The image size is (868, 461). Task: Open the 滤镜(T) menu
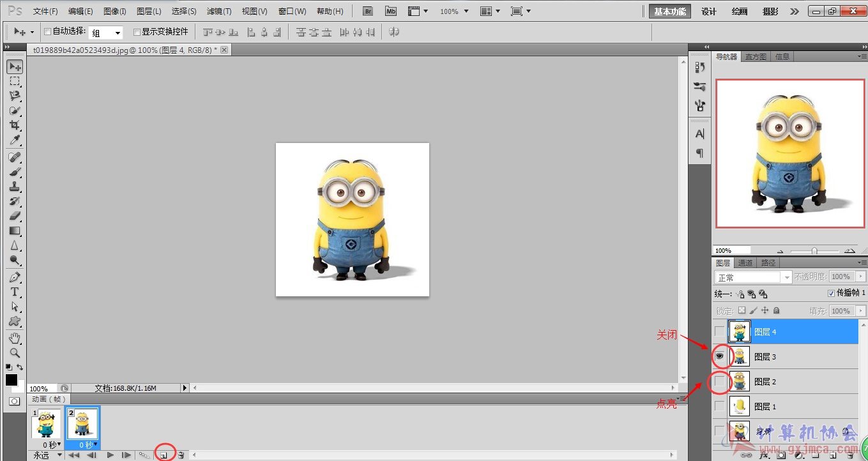(219, 11)
